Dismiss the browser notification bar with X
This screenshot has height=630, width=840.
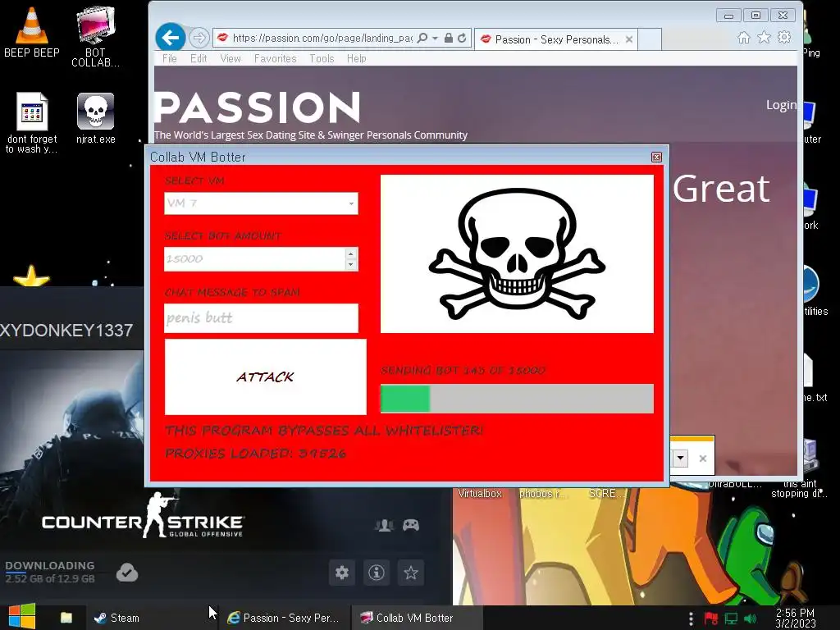click(x=703, y=459)
